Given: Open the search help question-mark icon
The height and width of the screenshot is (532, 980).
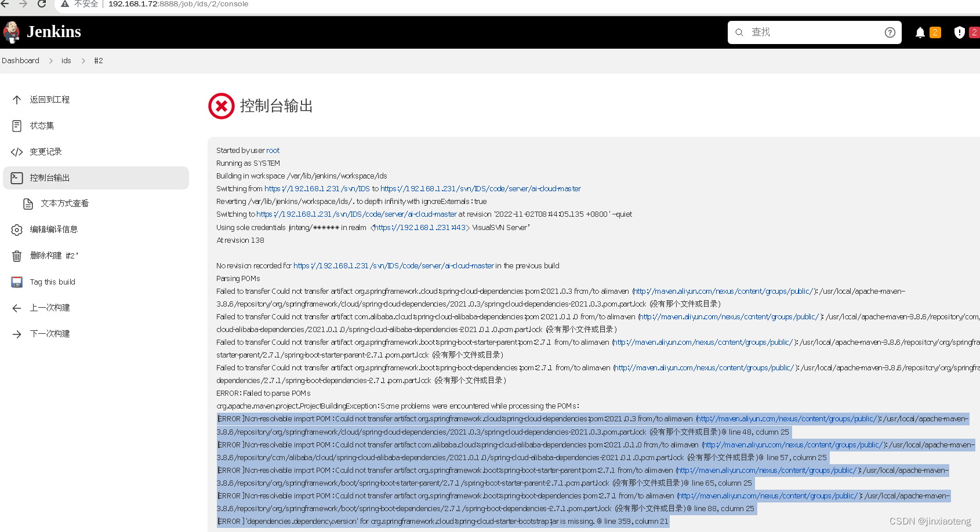Looking at the screenshot, I should tap(890, 32).
